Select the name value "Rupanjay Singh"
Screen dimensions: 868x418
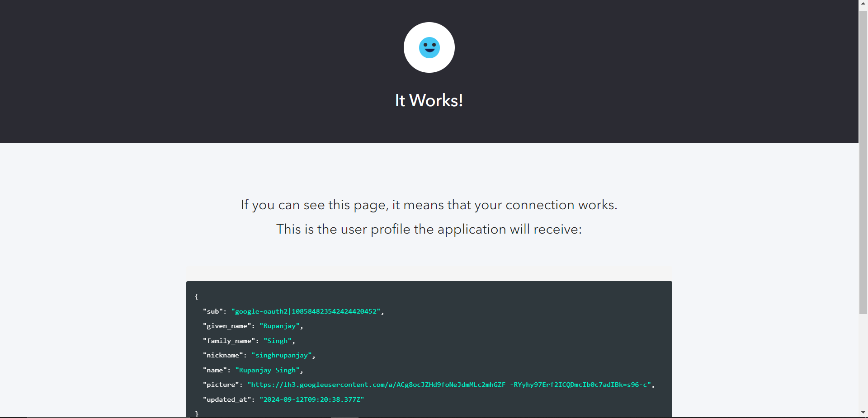click(x=269, y=370)
